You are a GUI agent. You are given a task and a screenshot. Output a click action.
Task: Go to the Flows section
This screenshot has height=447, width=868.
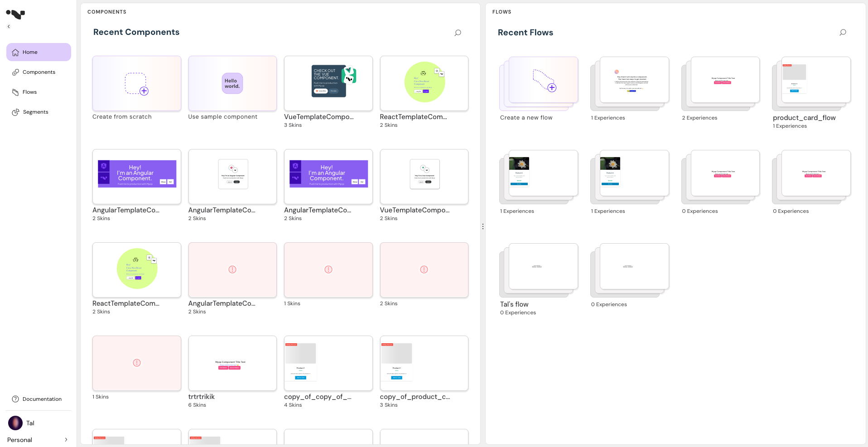(x=39, y=92)
